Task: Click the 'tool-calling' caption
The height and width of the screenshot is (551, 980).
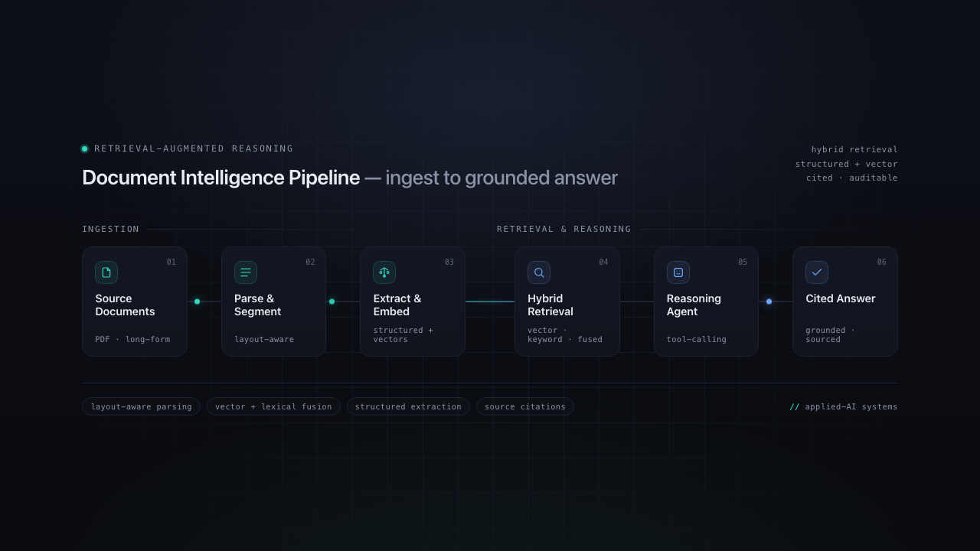Action: [x=697, y=339]
